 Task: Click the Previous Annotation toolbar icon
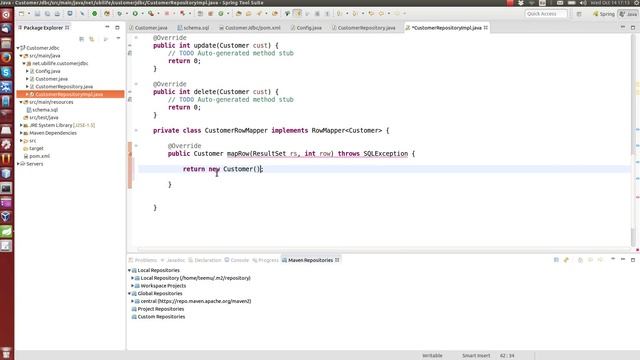pyautogui.click(x=355, y=13)
